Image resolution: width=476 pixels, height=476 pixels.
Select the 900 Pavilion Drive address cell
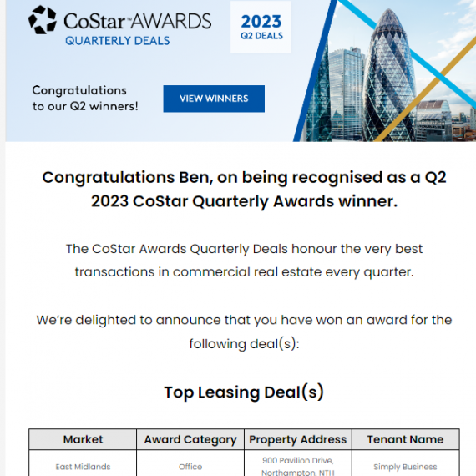pos(298,463)
